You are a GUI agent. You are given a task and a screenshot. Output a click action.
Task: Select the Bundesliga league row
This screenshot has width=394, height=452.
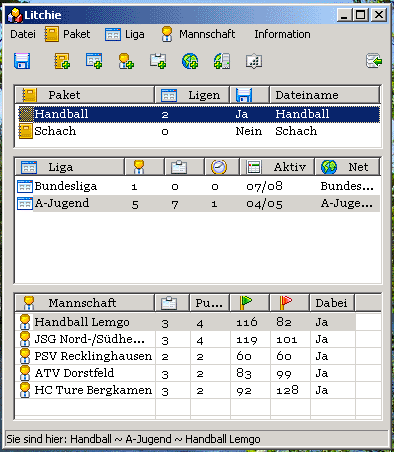click(x=198, y=186)
